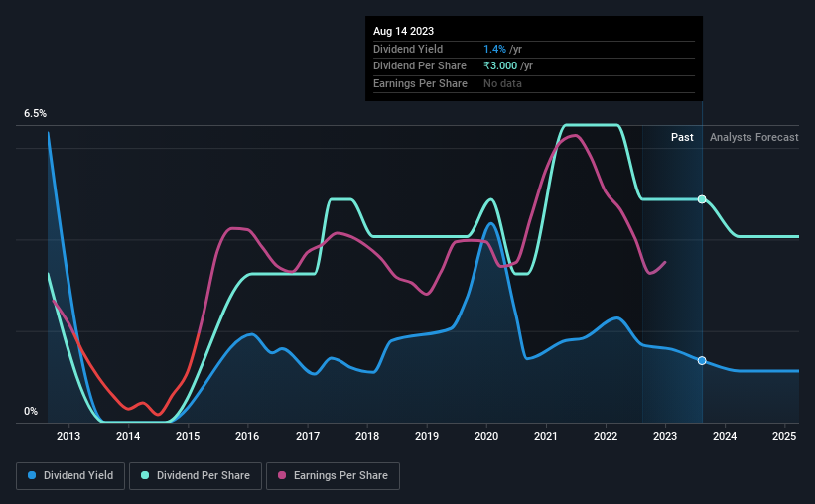Toggle the Dividend Per Share legend button

tap(196, 476)
